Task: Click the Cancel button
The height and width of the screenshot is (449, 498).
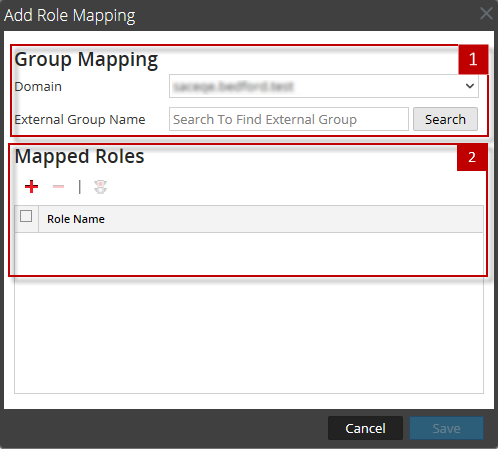Action: (x=365, y=428)
